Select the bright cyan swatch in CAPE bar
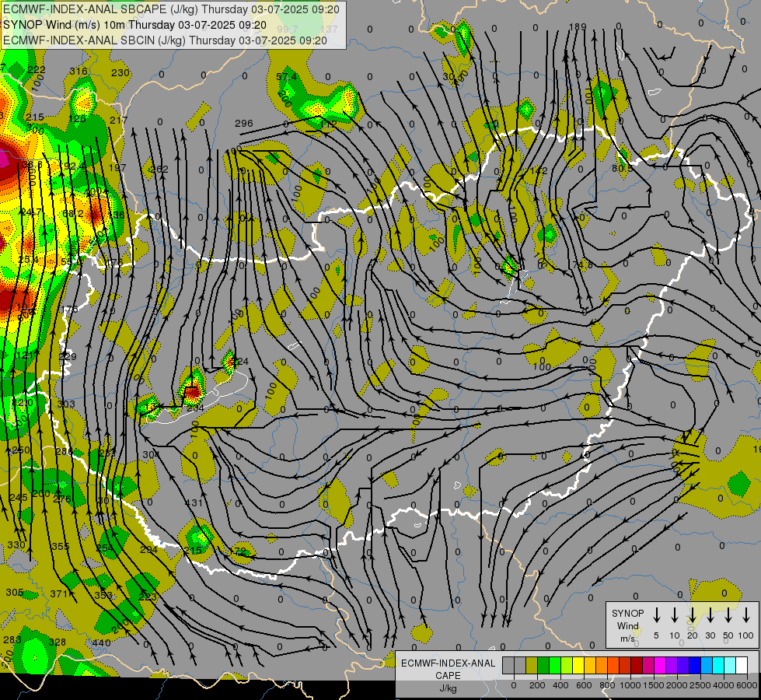The height and width of the screenshot is (700, 761). click(x=718, y=665)
